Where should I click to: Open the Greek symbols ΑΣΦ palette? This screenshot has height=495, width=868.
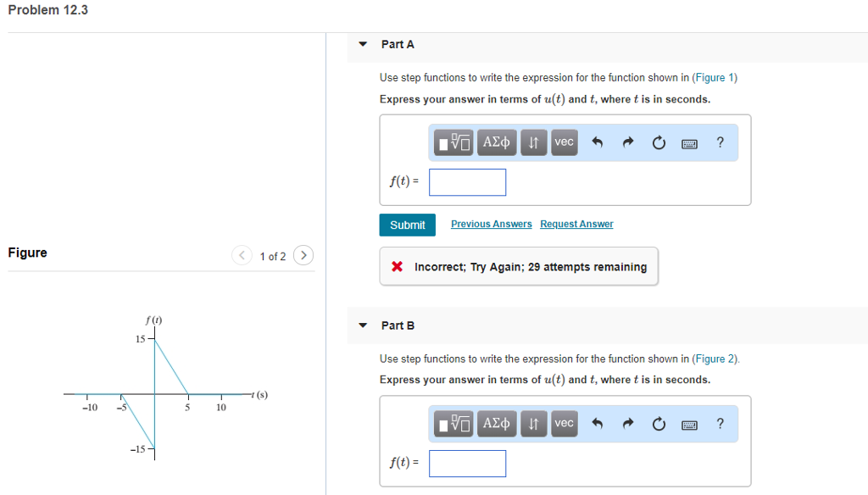click(496, 142)
